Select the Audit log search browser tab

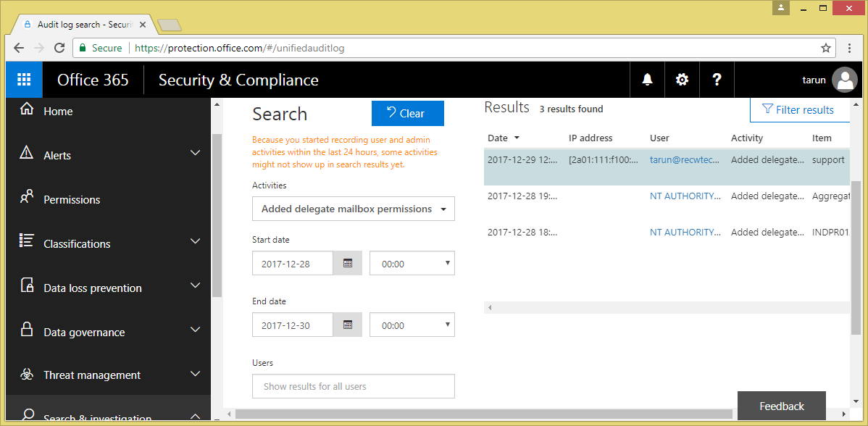[85, 25]
